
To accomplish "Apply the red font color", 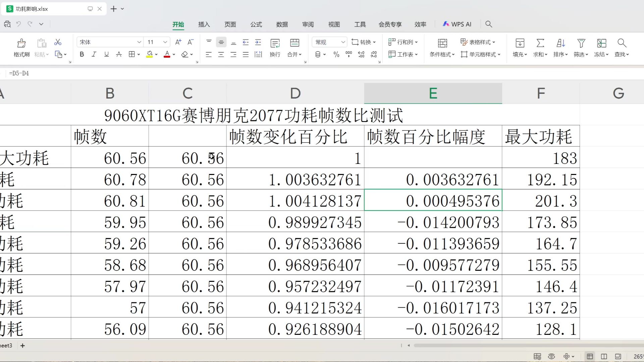I will coord(167,54).
